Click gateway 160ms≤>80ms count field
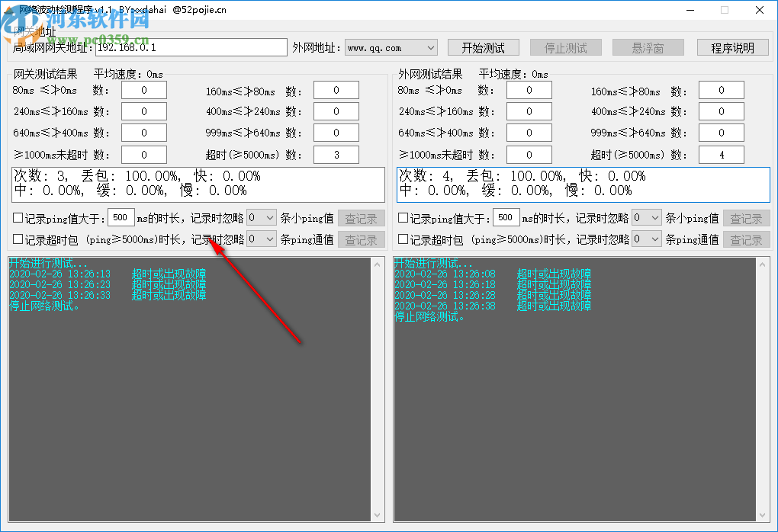Screen dimensions: 778x532 tap(336, 90)
